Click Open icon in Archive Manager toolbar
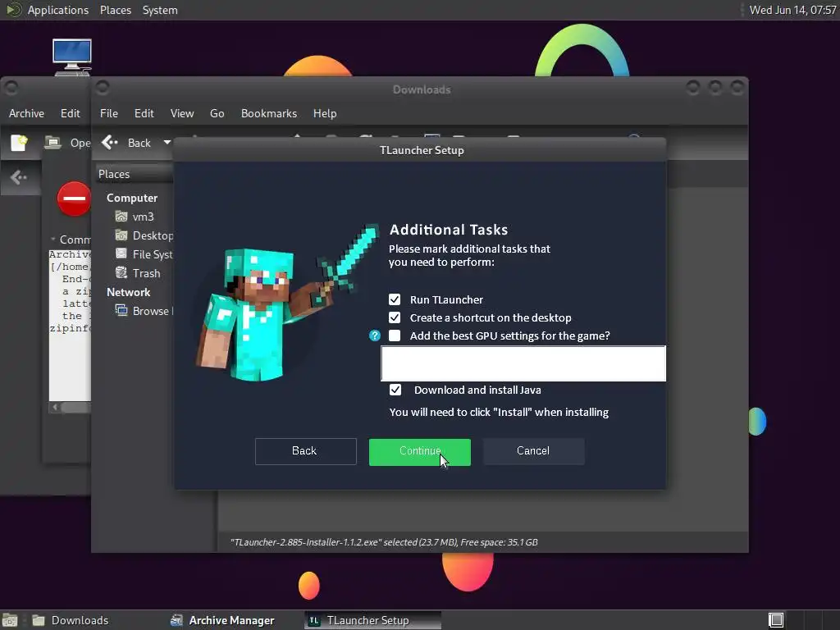This screenshot has height=630, width=840. pos(52,143)
